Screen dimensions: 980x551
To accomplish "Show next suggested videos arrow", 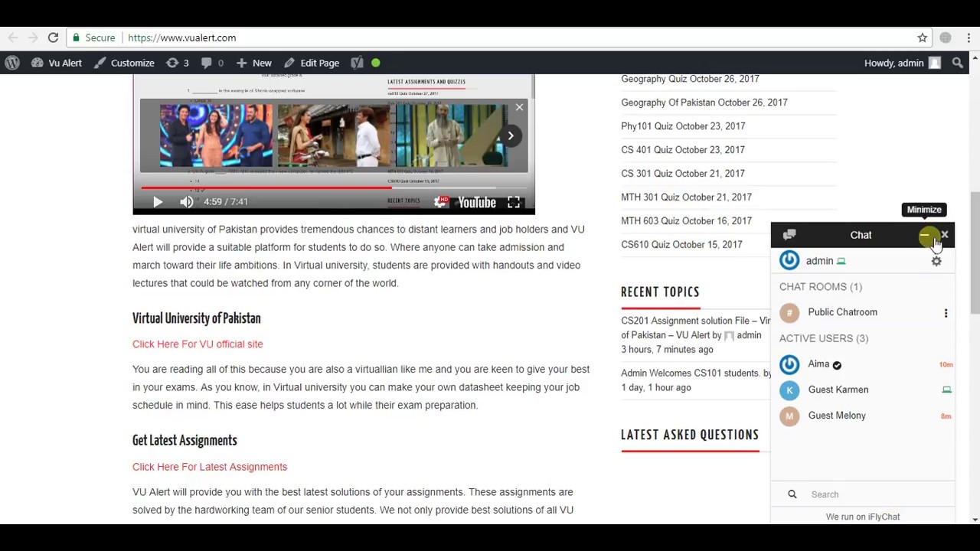I will [511, 135].
